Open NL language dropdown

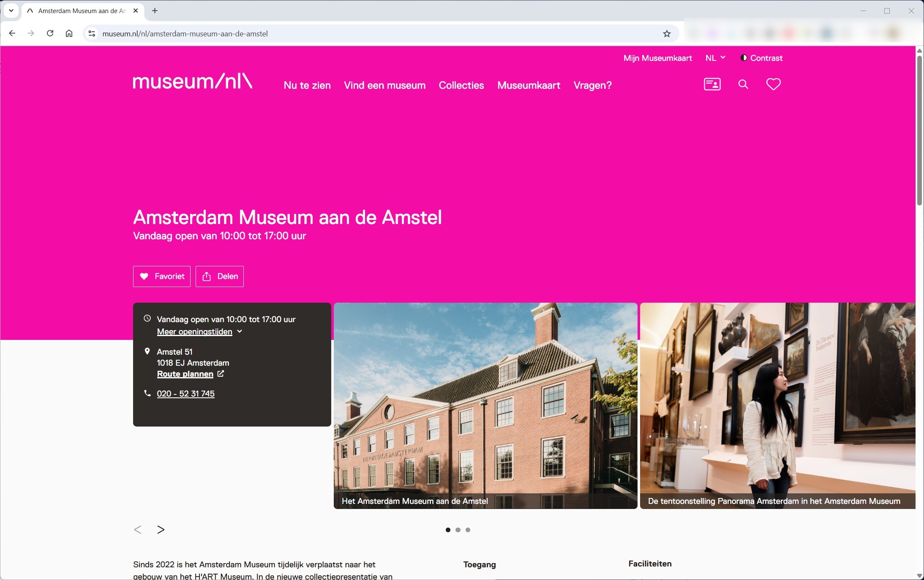click(x=715, y=58)
